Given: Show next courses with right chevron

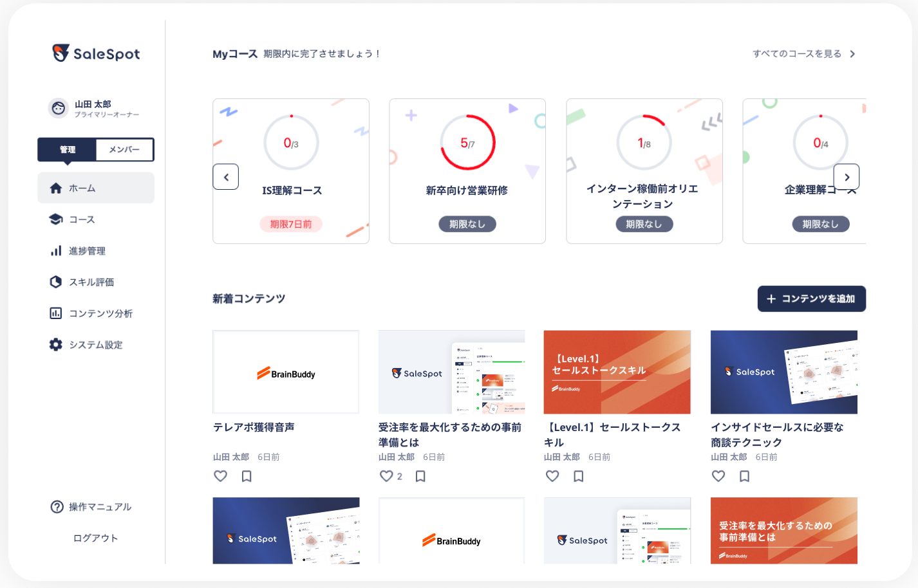Looking at the screenshot, I should coord(847,177).
